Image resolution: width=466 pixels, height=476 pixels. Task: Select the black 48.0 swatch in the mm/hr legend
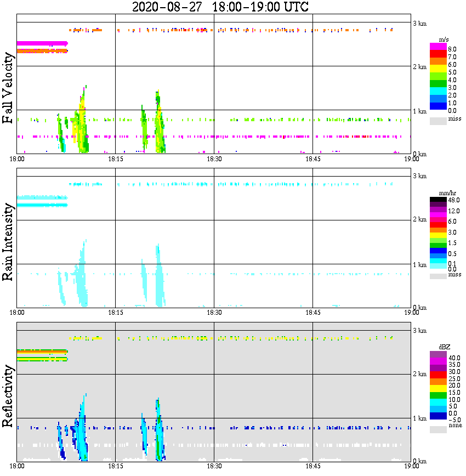438,200
